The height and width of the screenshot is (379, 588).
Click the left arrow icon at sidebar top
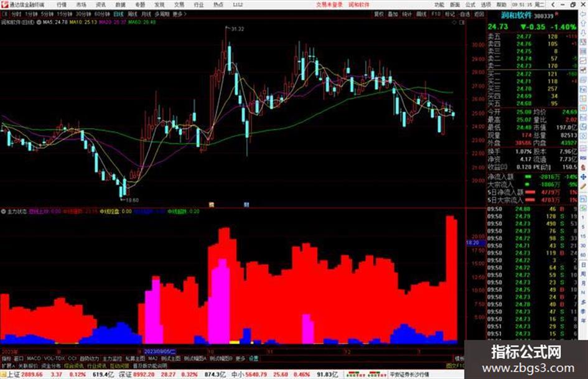(x=583, y=14)
